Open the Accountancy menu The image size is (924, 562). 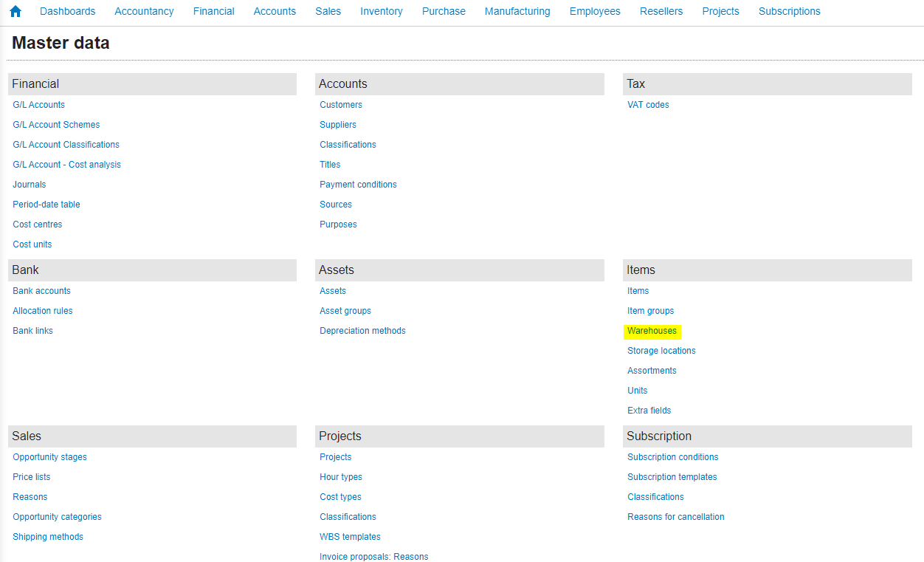(144, 11)
